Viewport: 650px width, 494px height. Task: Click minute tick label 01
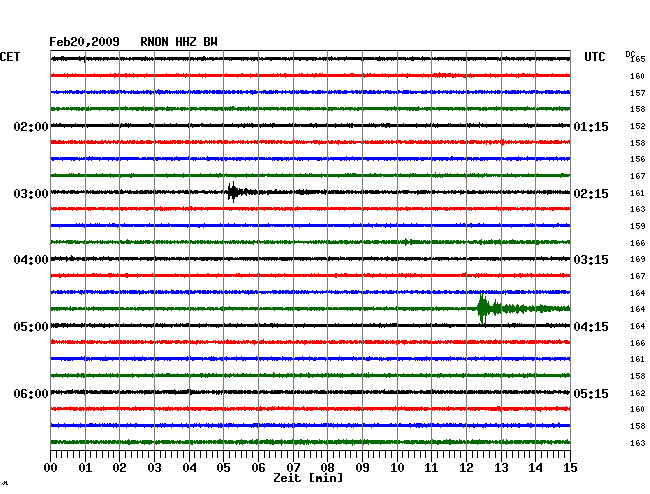pos(85,468)
